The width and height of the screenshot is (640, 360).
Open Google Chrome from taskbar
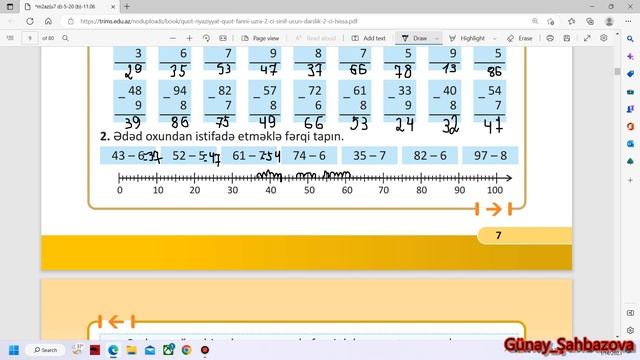point(187,350)
